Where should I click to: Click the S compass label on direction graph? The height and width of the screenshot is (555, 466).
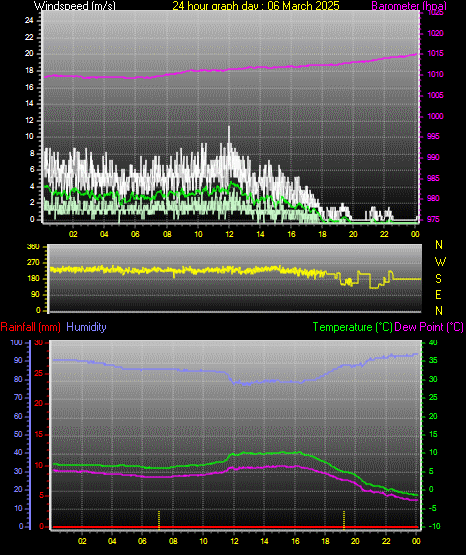coord(438,279)
